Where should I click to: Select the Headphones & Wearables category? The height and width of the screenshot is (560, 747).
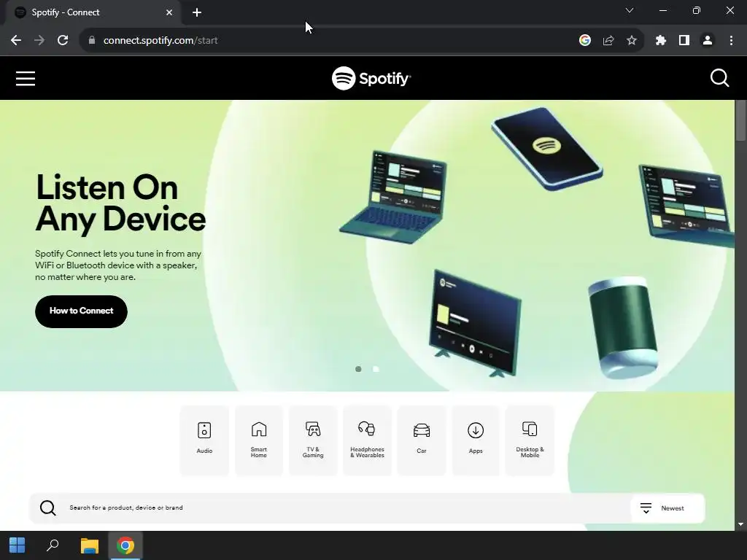368,440
